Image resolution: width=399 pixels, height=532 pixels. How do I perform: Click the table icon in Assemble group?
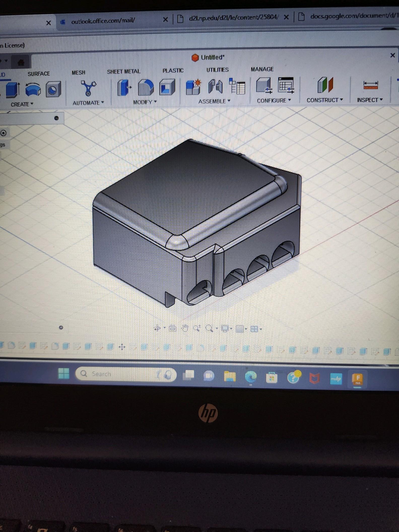(237, 86)
